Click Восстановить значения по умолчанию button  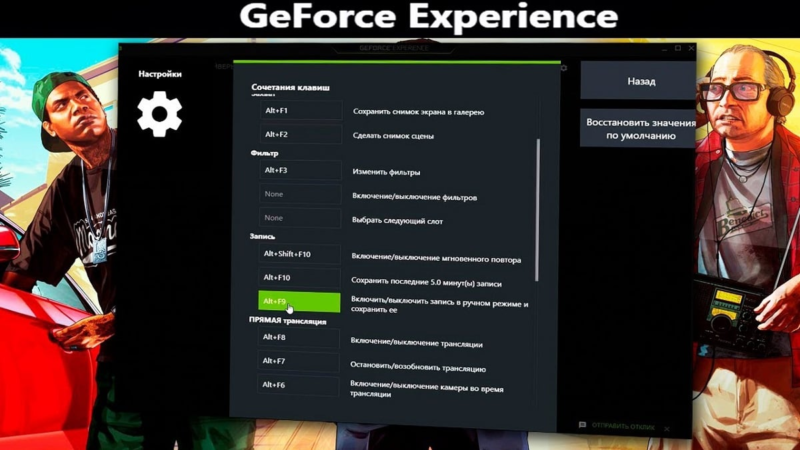(640, 129)
